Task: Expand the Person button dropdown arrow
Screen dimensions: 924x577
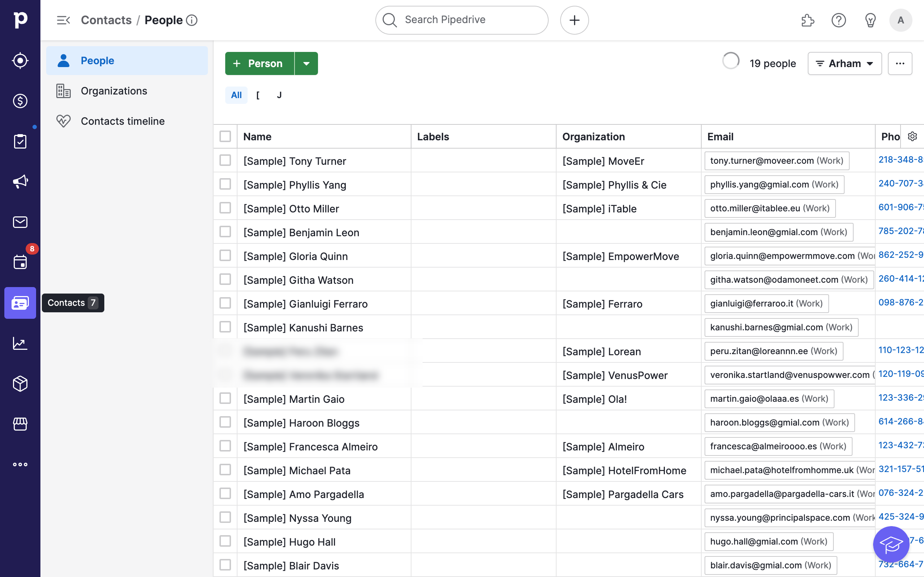Action: coord(306,63)
